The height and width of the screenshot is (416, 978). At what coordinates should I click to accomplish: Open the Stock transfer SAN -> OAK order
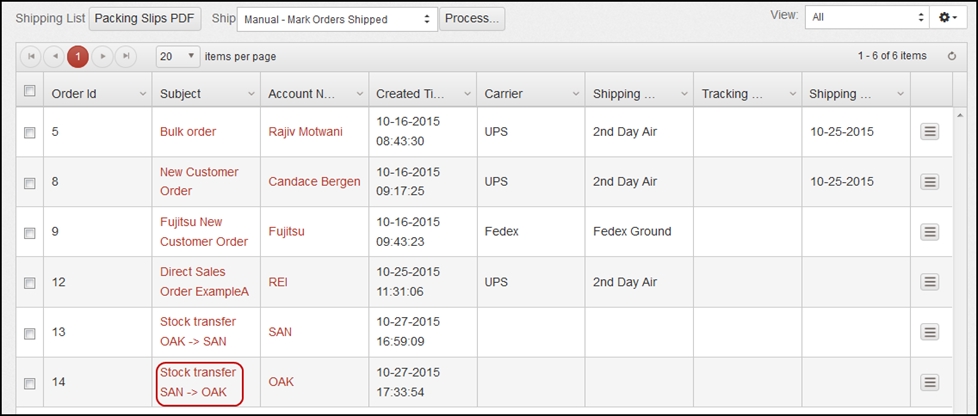[198, 382]
